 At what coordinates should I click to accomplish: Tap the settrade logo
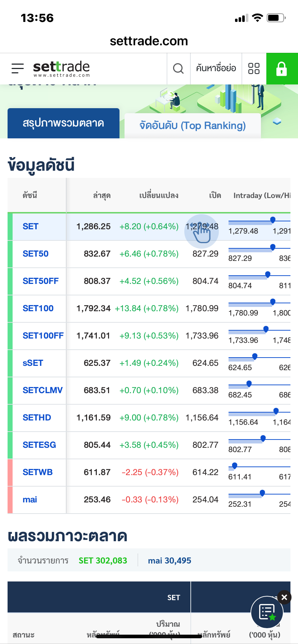click(61, 68)
